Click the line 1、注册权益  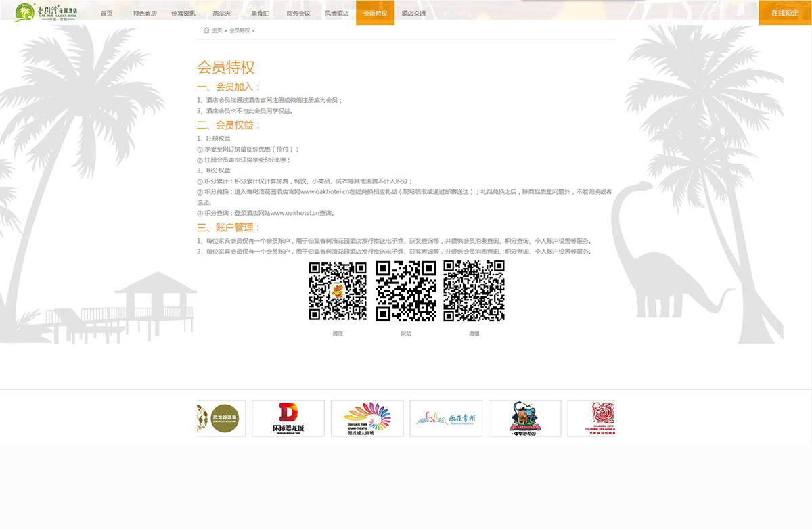(x=214, y=139)
